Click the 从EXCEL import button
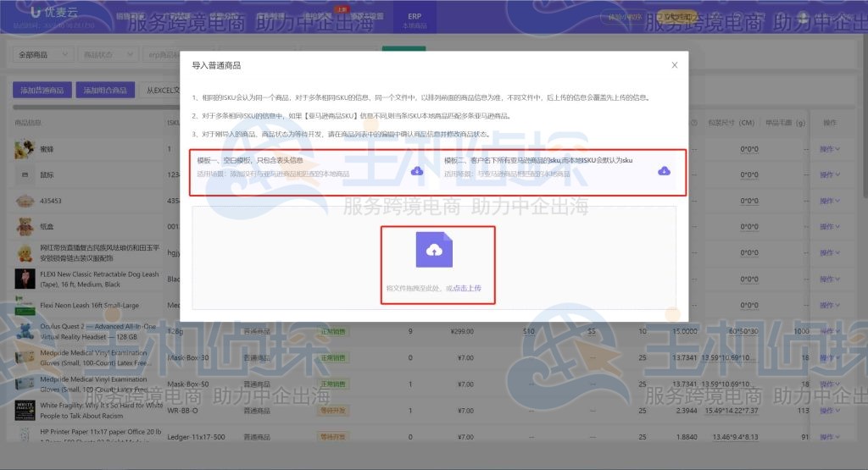868x470 pixels. coord(162,90)
